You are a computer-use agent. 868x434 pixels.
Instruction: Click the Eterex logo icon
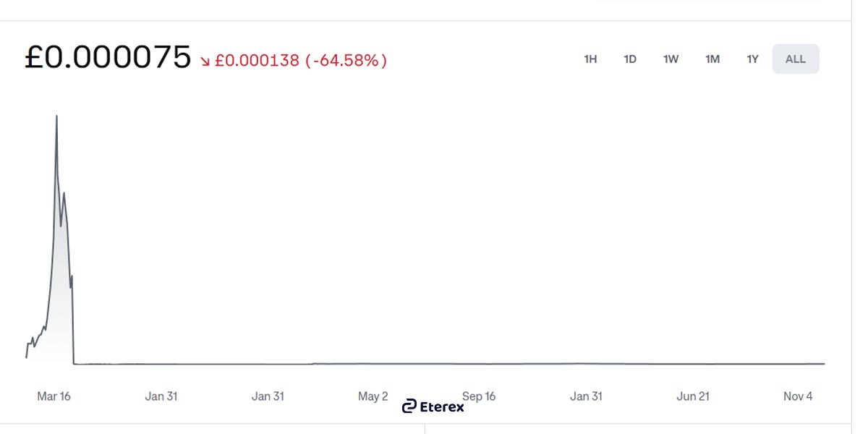coord(409,406)
